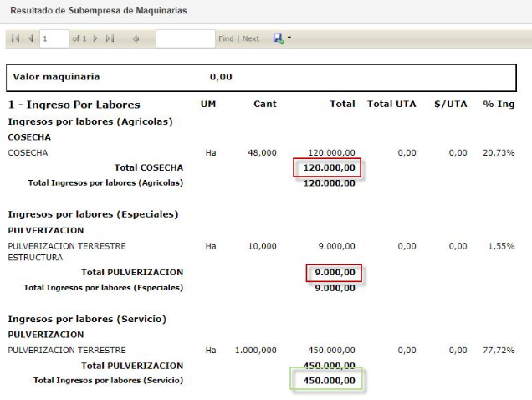Select 'Ingresos por labores (Servicio)' heading
The image size is (532, 400).
pyautogui.click(x=87, y=319)
